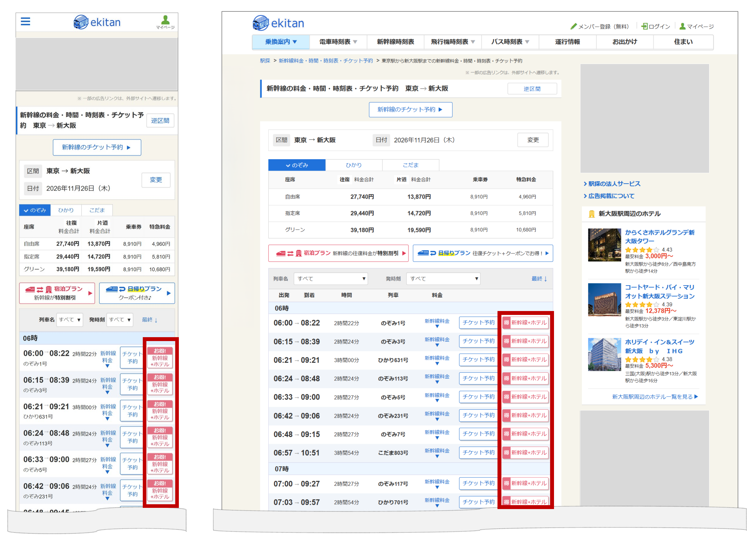This screenshot has width=756, height=540.
Task: Open マイページ in the desktop header
Action: tap(696, 26)
